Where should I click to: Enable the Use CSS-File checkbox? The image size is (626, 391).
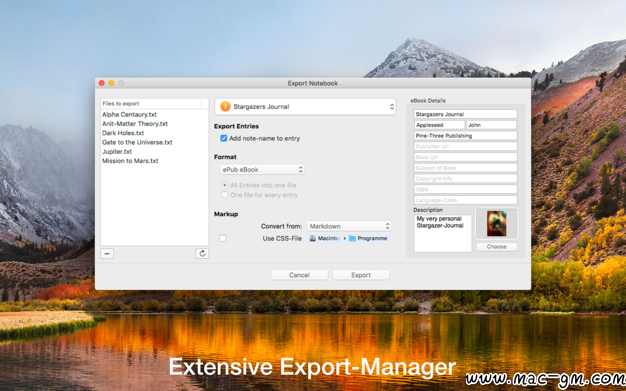coord(223,238)
